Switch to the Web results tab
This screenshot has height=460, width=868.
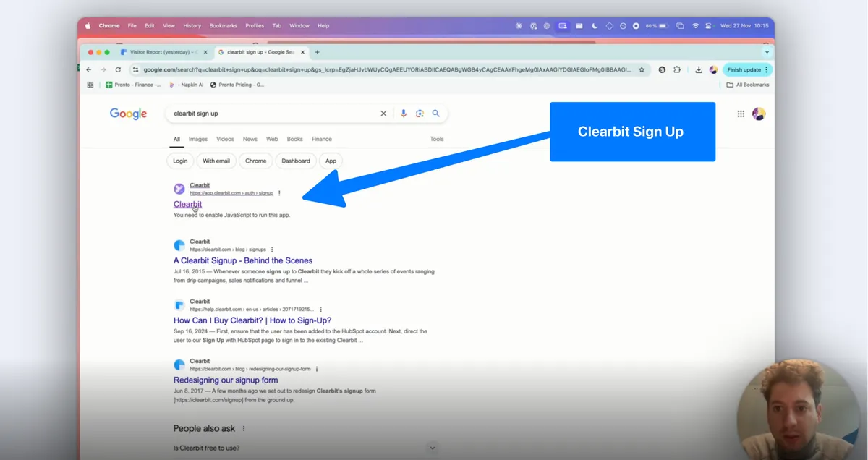(272, 139)
